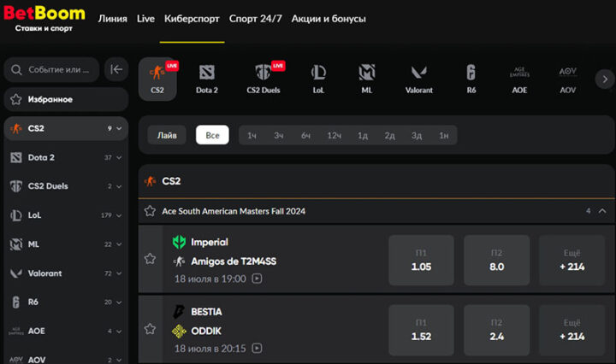
Task: Click the event search input field
Action: point(56,70)
